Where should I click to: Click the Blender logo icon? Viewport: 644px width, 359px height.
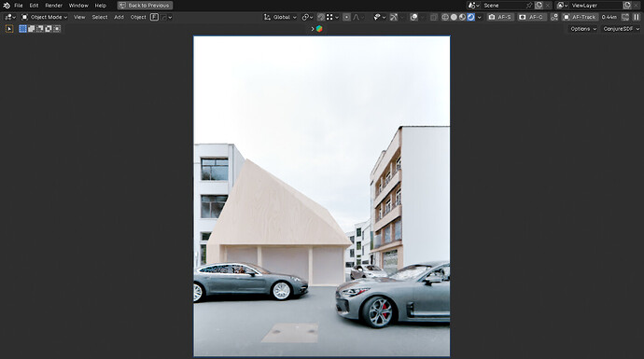pyautogui.click(x=7, y=6)
